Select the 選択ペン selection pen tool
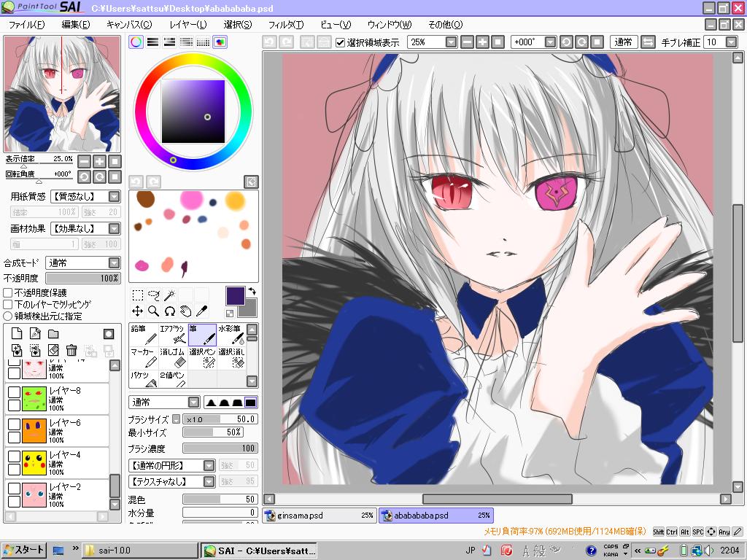The image size is (747, 560). pyautogui.click(x=203, y=357)
